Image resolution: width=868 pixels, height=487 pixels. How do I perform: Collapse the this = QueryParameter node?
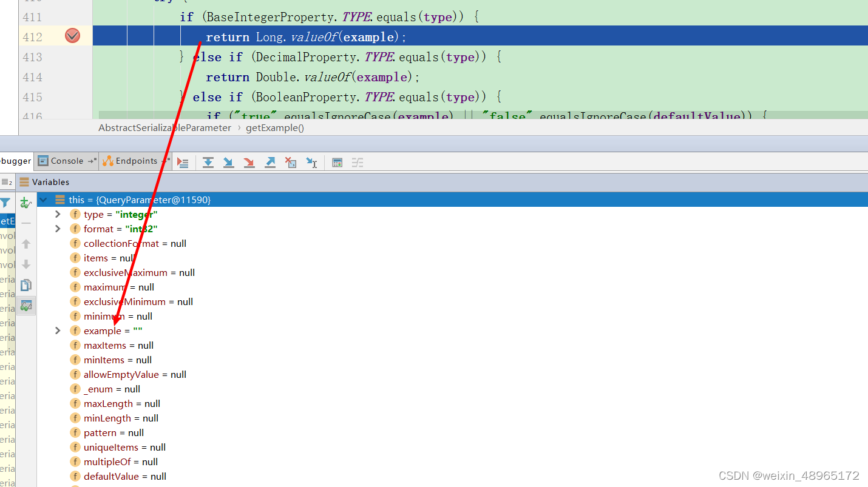point(42,199)
